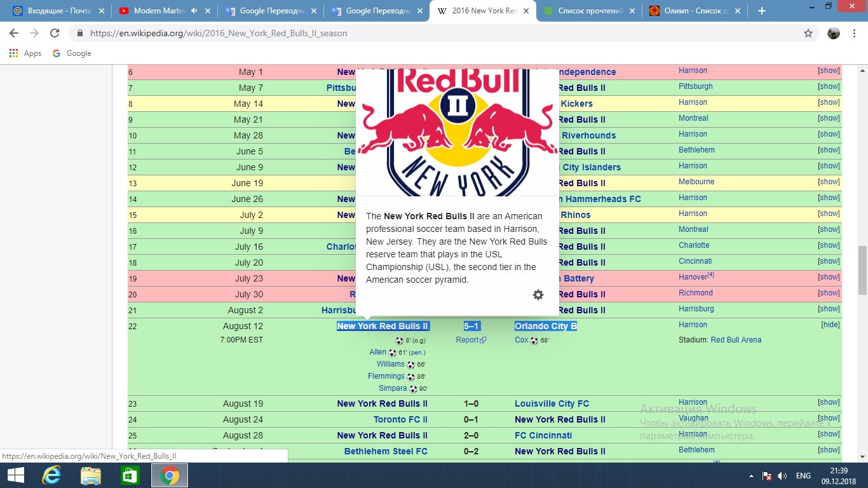Open the Charlotte location link
This screenshot has height=488, width=868.
click(x=694, y=245)
